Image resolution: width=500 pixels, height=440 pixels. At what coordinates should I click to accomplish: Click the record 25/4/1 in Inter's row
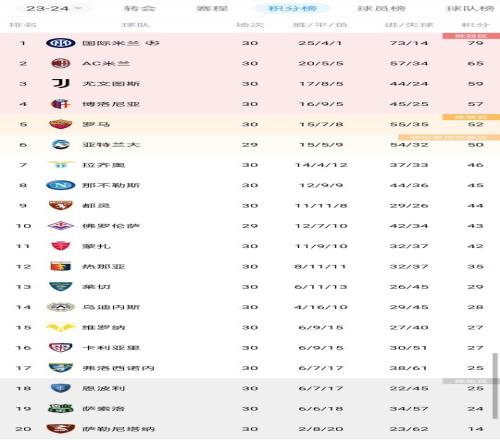(x=320, y=43)
